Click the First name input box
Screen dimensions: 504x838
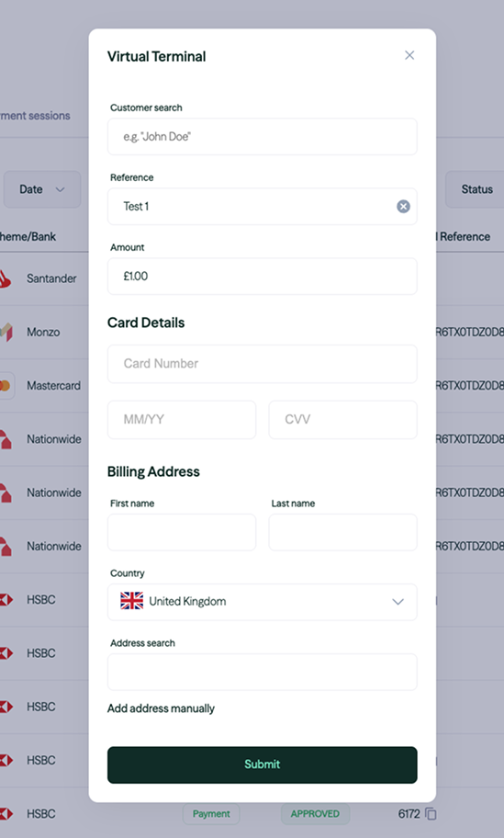pyautogui.click(x=182, y=532)
